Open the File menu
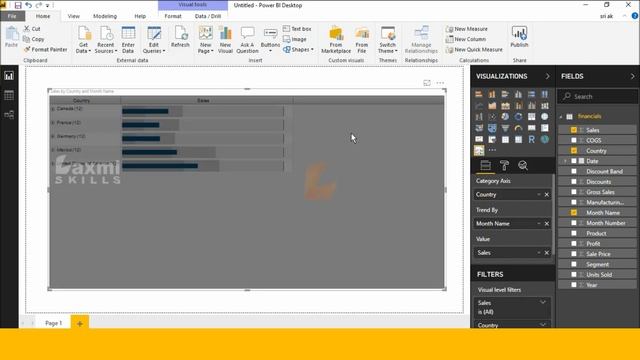This screenshot has width=640, height=360. point(12,16)
